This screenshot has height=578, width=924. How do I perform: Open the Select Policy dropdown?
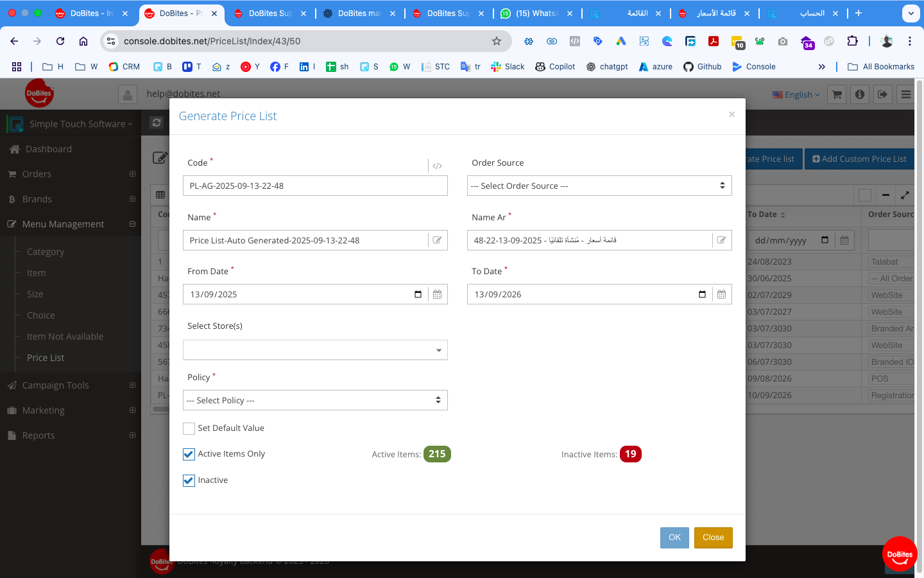click(315, 400)
